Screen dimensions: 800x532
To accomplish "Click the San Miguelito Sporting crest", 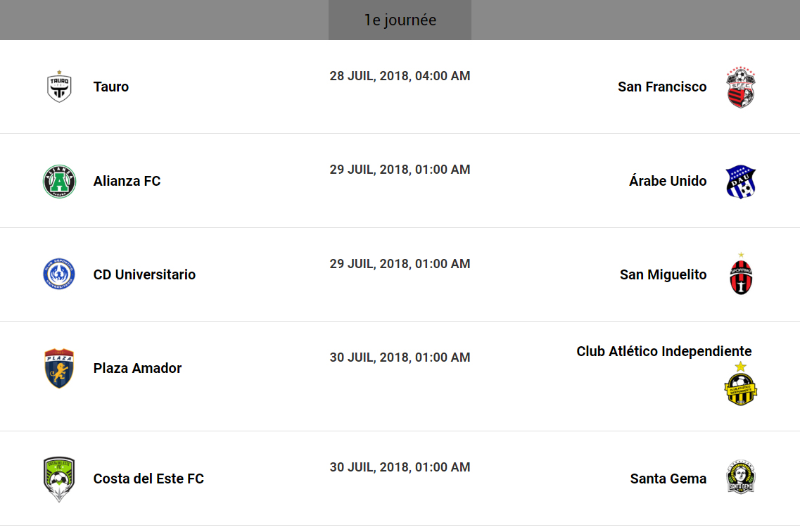I will tap(741, 274).
